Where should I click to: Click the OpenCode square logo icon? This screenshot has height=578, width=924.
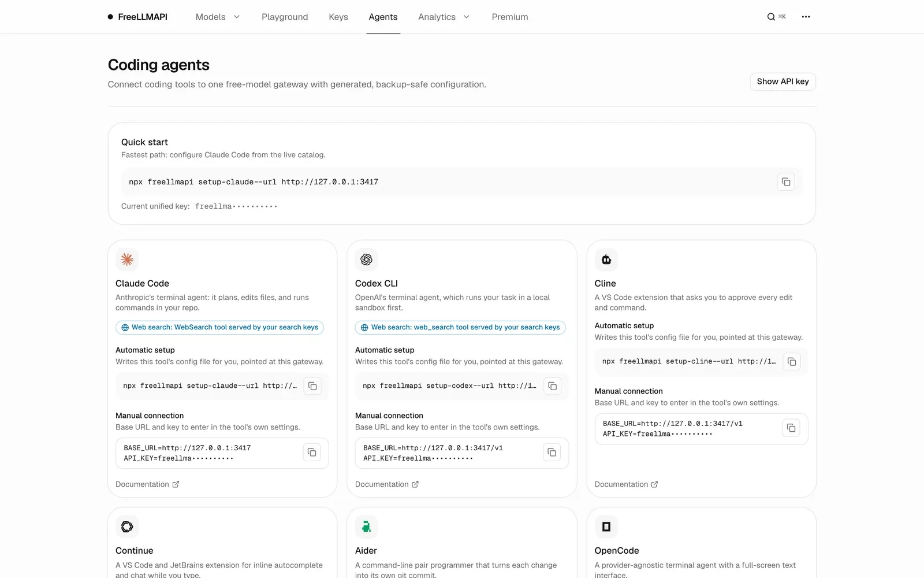click(606, 527)
